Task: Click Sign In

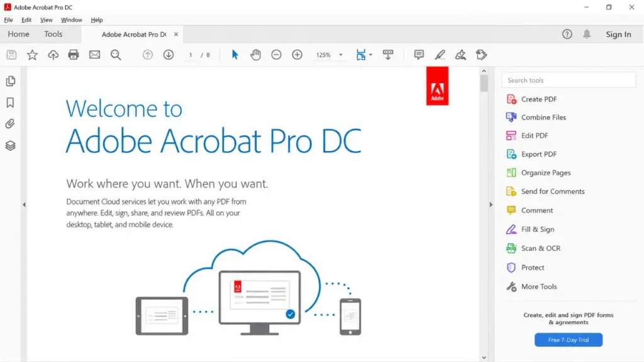Action: (x=619, y=35)
